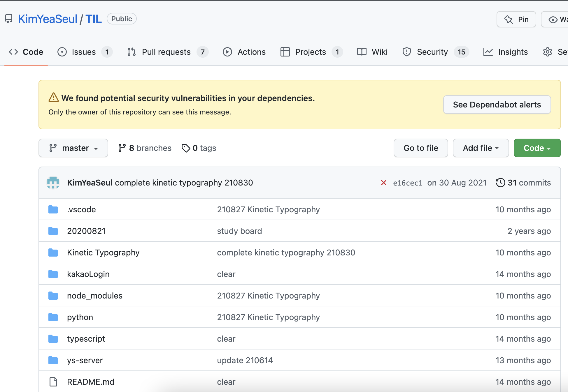Click the KimYeaSeul avatar image
568x392 pixels.
click(53, 183)
